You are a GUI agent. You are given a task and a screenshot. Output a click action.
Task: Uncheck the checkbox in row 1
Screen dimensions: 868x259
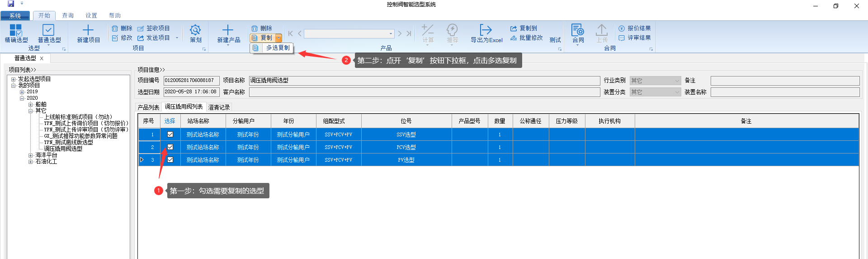point(170,134)
